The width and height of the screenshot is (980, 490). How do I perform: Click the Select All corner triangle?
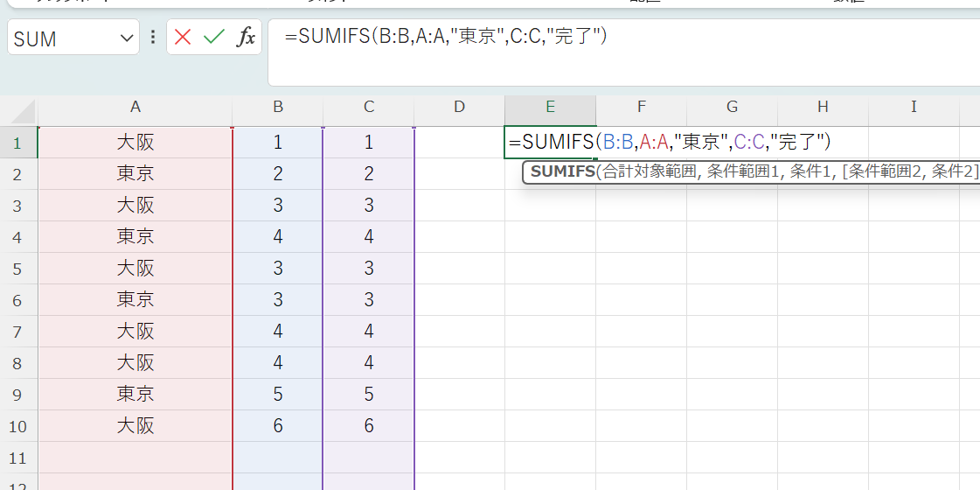coord(23,112)
